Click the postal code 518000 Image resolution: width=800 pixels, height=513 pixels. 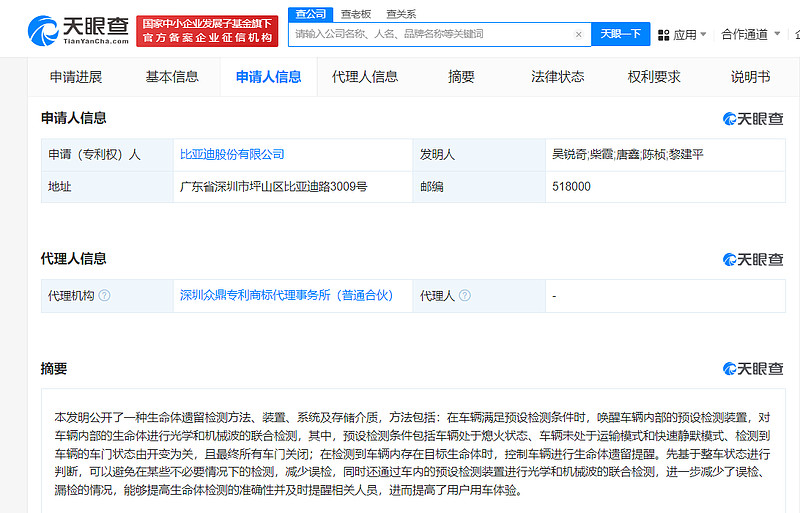[x=571, y=186]
